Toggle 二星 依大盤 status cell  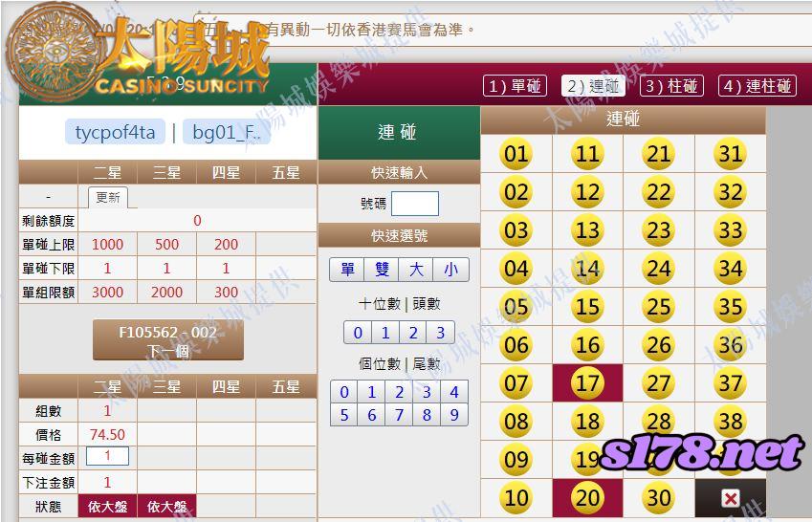pyautogui.click(x=107, y=506)
